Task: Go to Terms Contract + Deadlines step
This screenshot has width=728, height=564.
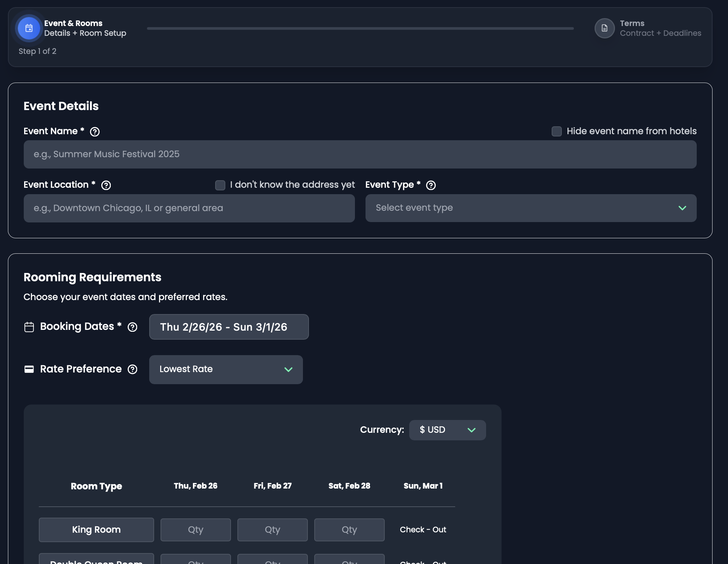Action: coord(660,28)
